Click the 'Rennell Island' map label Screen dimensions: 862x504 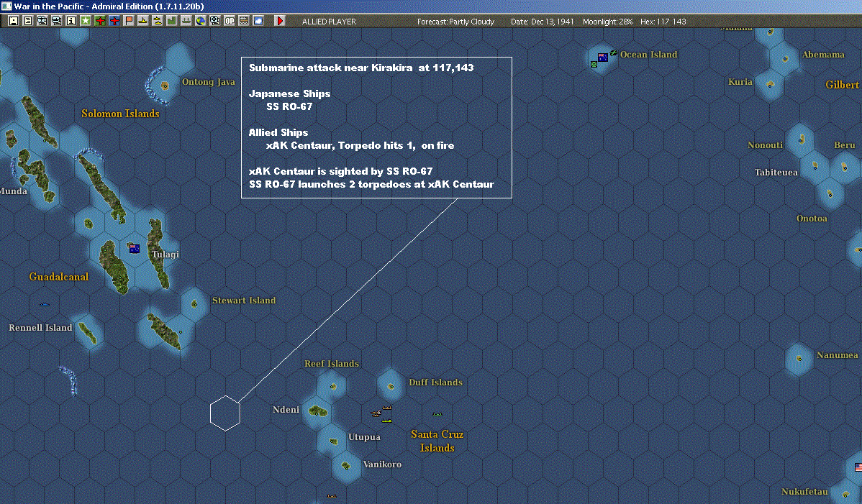pyautogui.click(x=41, y=328)
